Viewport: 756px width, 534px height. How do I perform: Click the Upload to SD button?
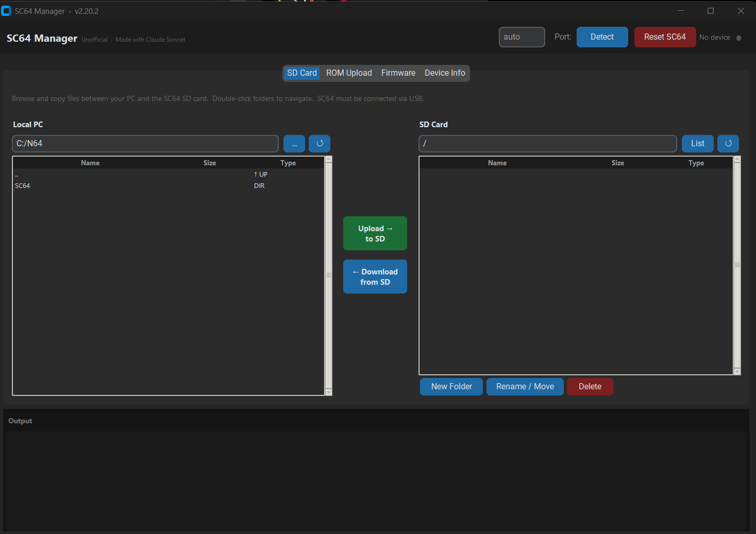375,233
